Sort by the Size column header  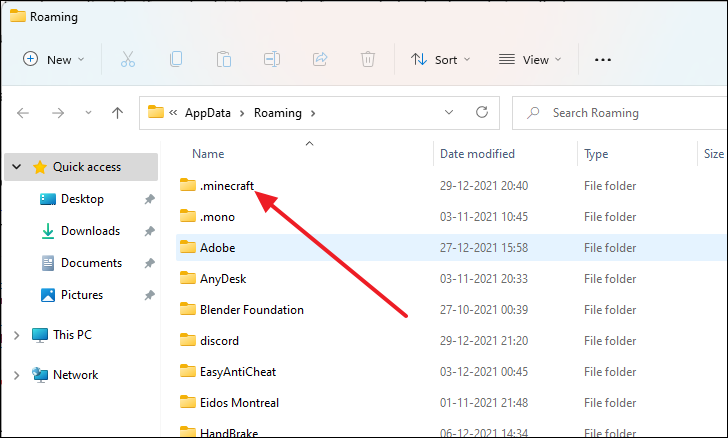click(714, 154)
